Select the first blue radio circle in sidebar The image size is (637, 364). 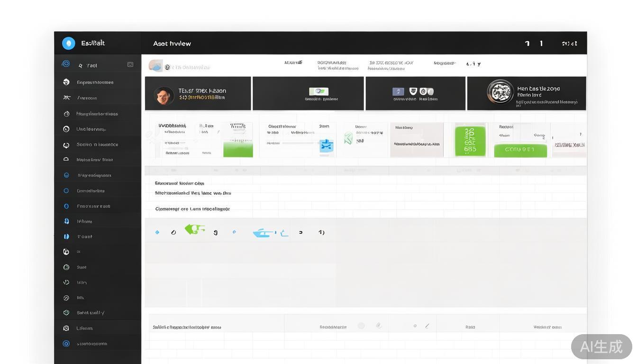tap(66, 175)
